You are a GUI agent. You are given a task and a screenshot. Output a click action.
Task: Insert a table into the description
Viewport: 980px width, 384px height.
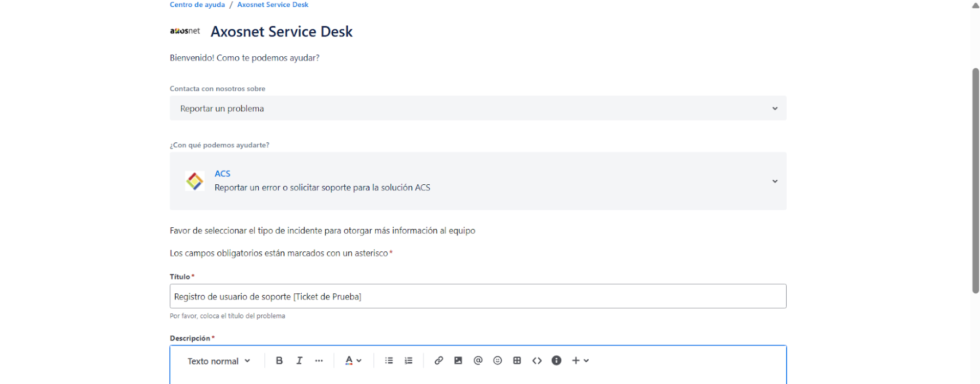coord(517,360)
